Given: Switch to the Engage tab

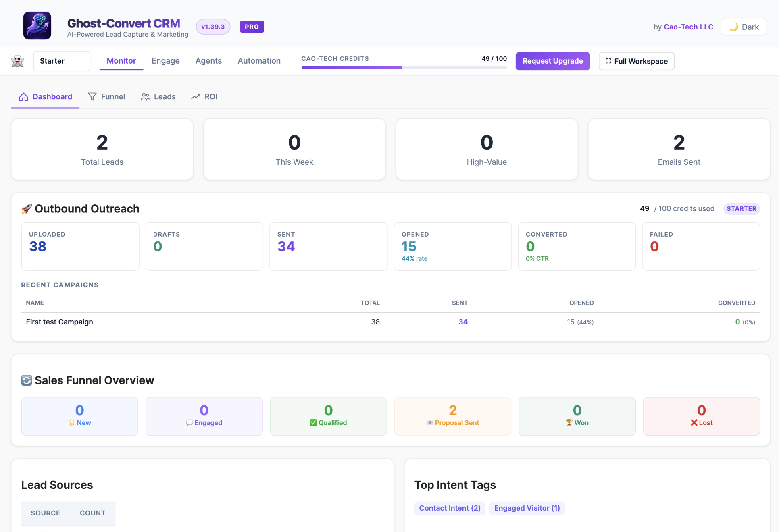Looking at the screenshot, I should (x=166, y=61).
